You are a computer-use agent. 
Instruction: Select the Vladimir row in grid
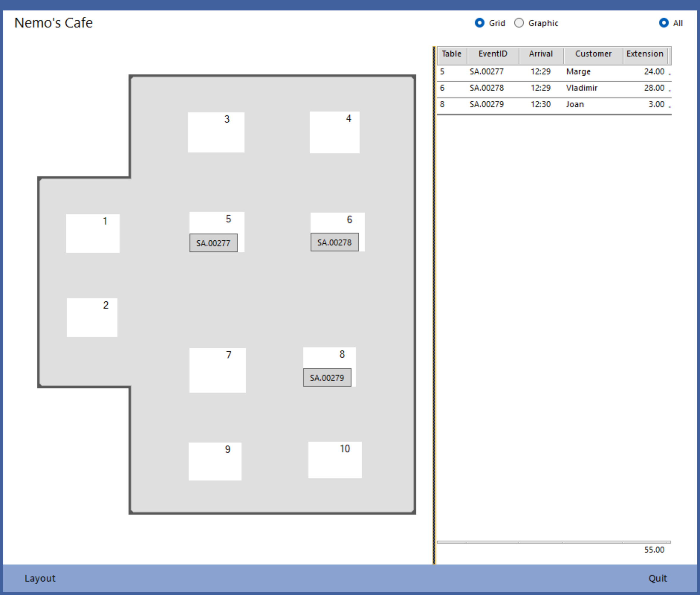tap(554, 88)
